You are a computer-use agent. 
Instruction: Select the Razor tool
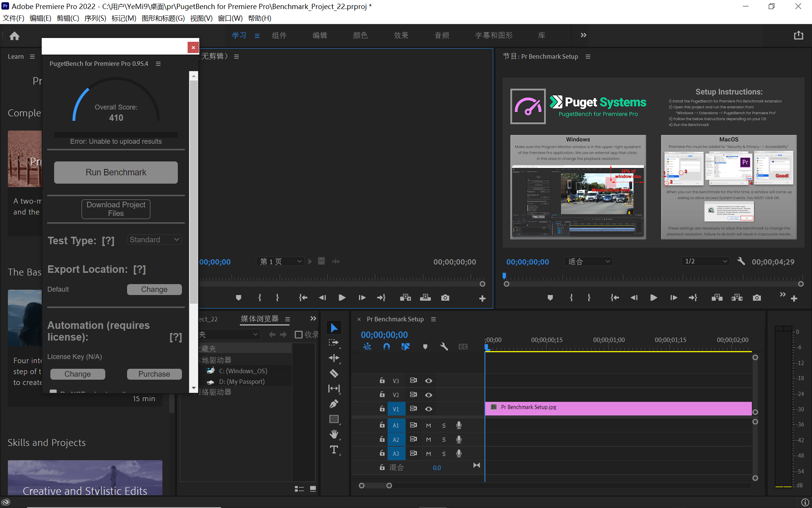pos(334,373)
